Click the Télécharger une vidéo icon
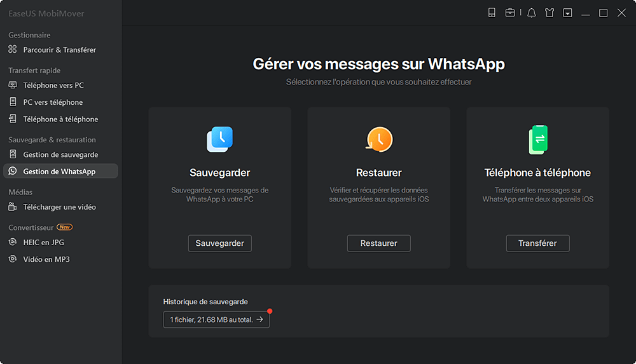Screen dimensions: 636x364 click(13, 206)
